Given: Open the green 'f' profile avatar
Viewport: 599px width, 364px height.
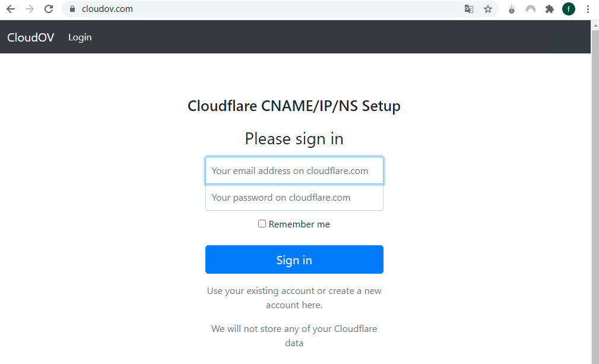Looking at the screenshot, I should [x=569, y=9].
